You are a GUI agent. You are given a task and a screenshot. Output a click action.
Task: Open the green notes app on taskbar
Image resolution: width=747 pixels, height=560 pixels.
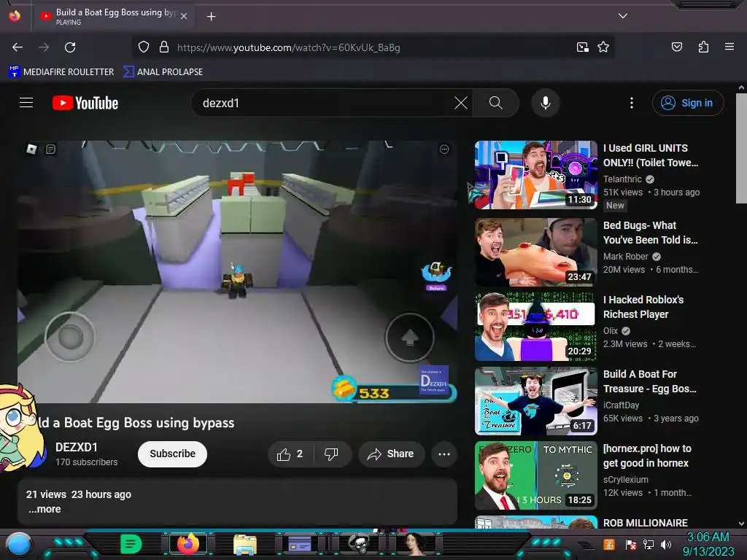[x=131, y=544]
